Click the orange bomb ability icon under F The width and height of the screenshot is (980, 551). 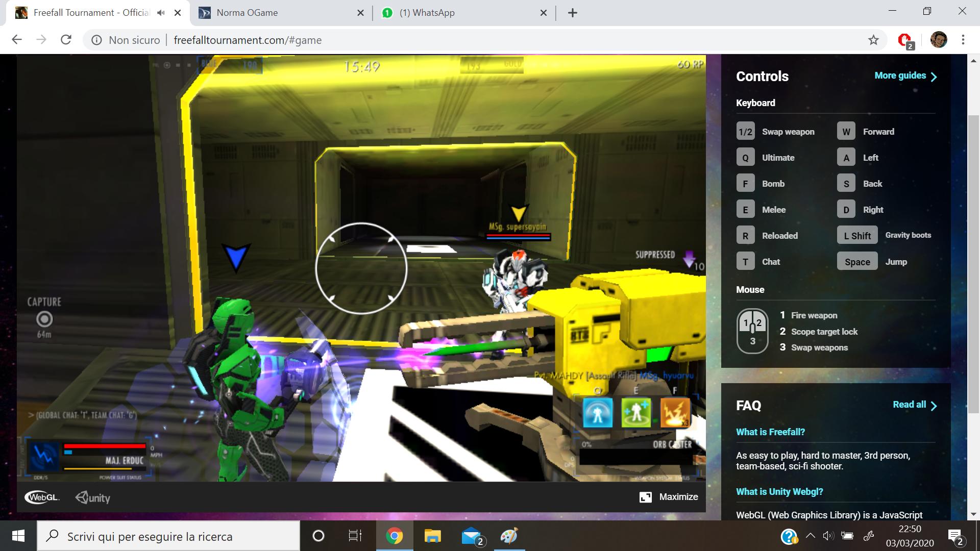pos(675,412)
